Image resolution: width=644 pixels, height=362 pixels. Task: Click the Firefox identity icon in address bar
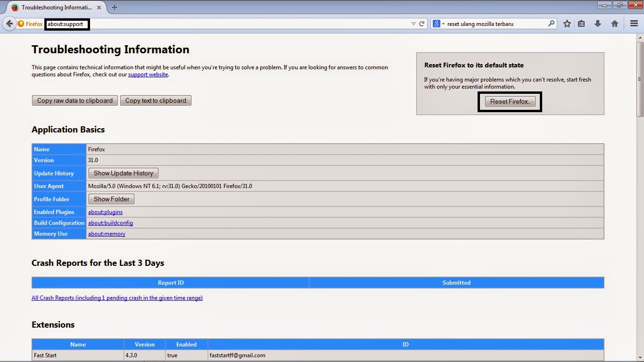21,24
